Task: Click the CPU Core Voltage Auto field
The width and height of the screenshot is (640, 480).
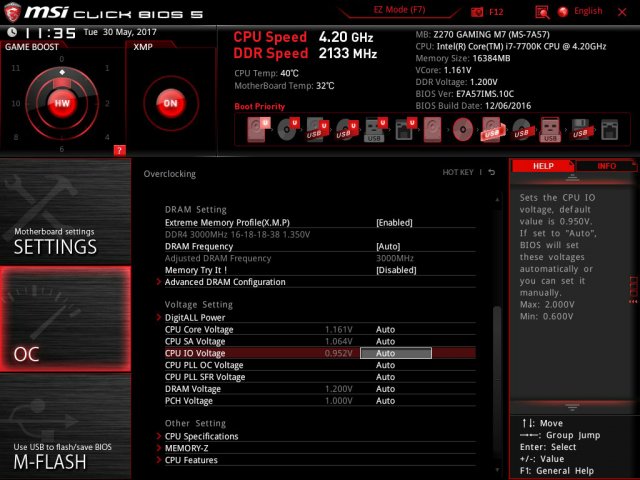Action: click(x=385, y=329)
